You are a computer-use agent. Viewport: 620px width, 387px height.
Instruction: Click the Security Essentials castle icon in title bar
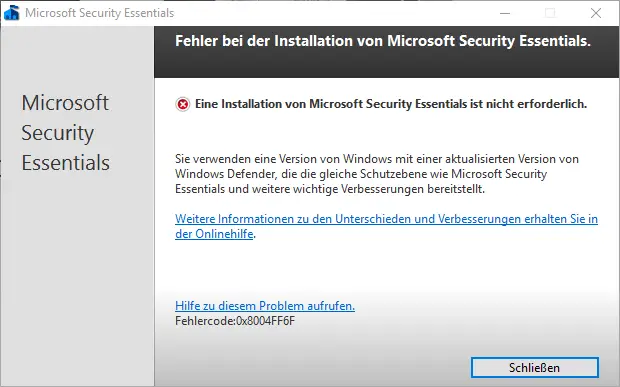pos(11,13)
